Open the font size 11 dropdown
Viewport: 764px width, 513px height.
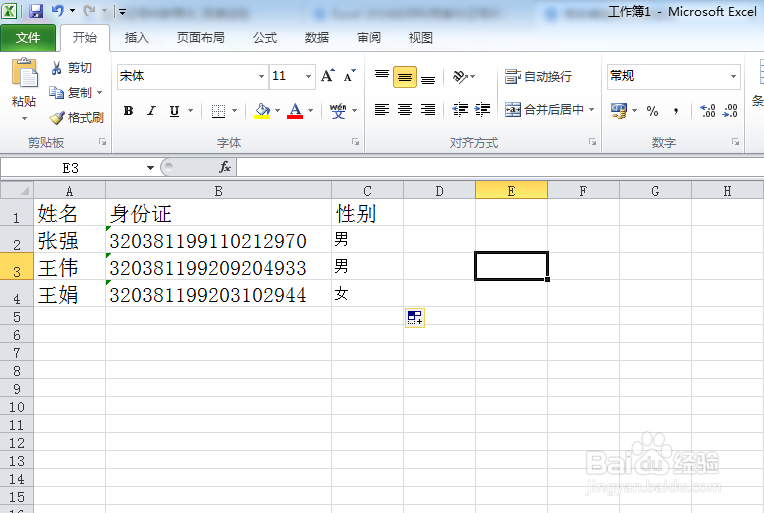tap(308, 76)
